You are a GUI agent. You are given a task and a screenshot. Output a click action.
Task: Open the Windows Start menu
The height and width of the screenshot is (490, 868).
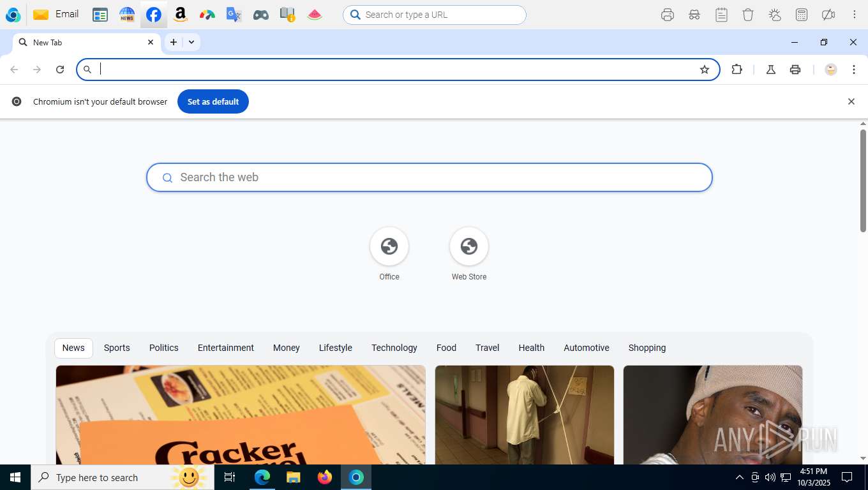click(x=15, y=477)
